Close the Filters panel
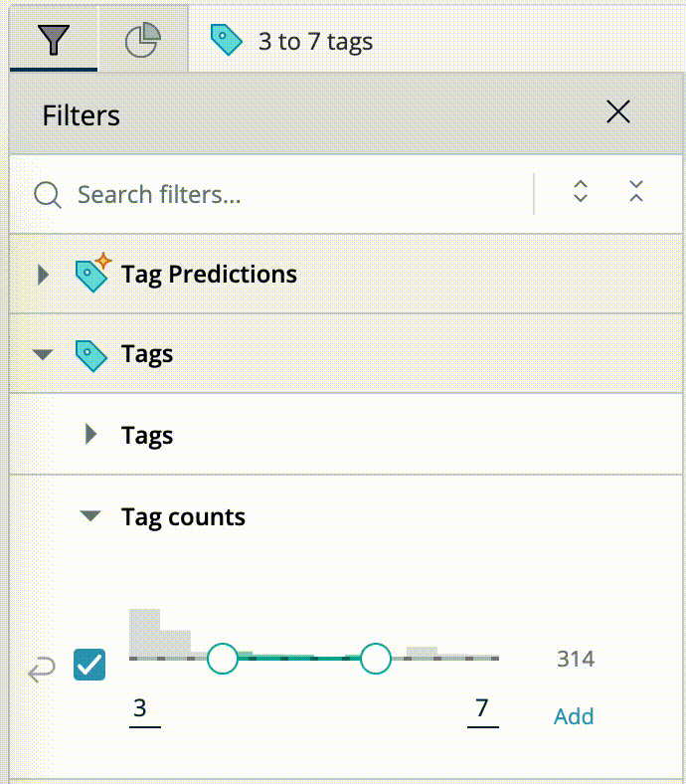Image resolution: width=686 pixels, height=784 pixels. tap(618, 112)
